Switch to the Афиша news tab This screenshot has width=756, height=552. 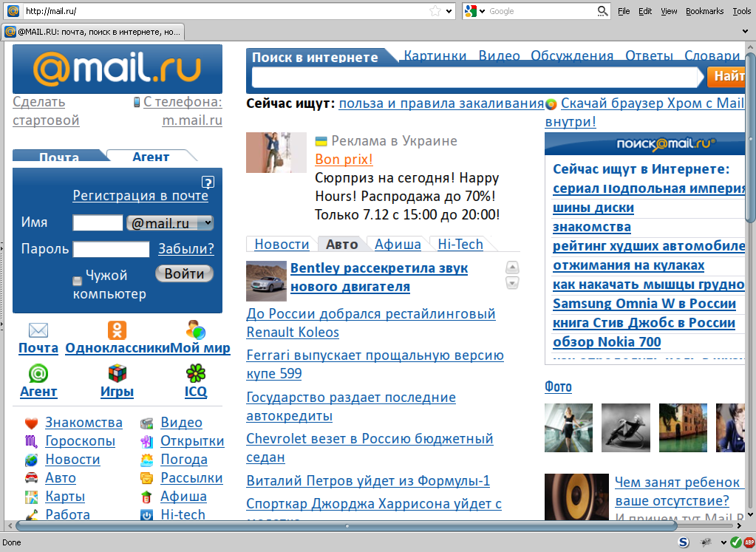(398, 245)
